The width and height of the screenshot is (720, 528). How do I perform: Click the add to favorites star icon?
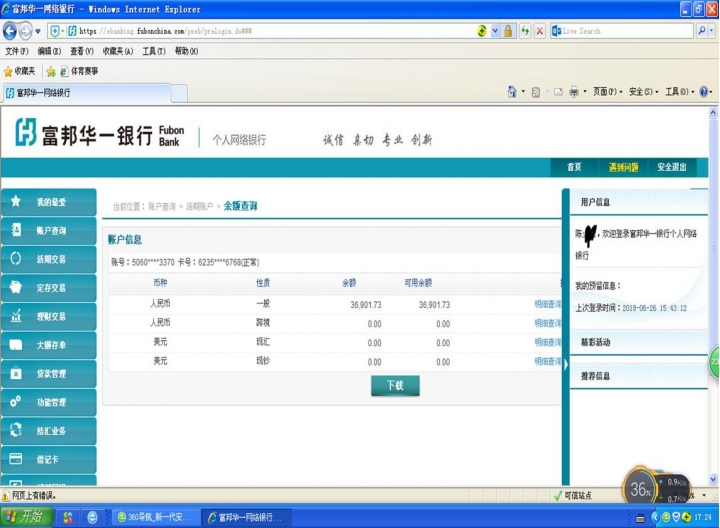coord(51,71)
